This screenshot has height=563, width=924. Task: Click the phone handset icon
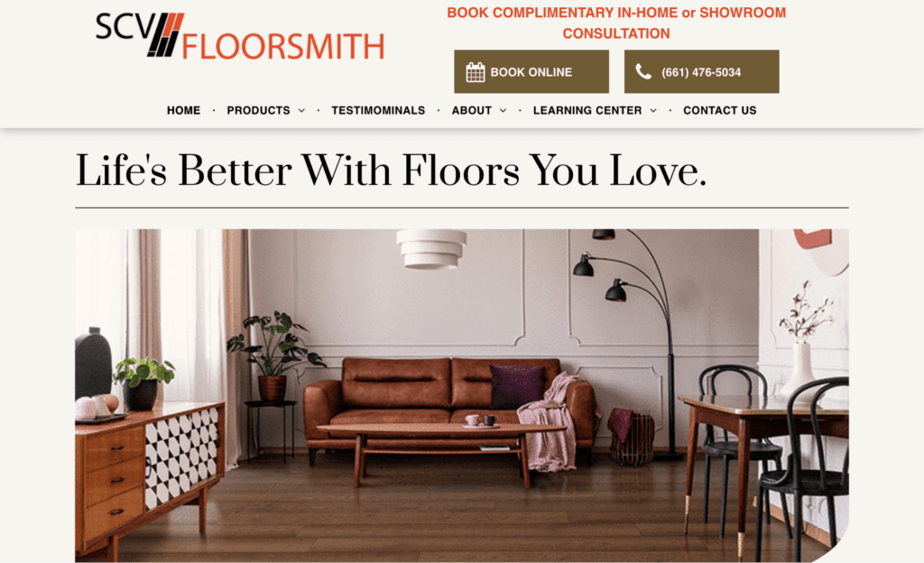pyautogui.click(x=642, y=72)
